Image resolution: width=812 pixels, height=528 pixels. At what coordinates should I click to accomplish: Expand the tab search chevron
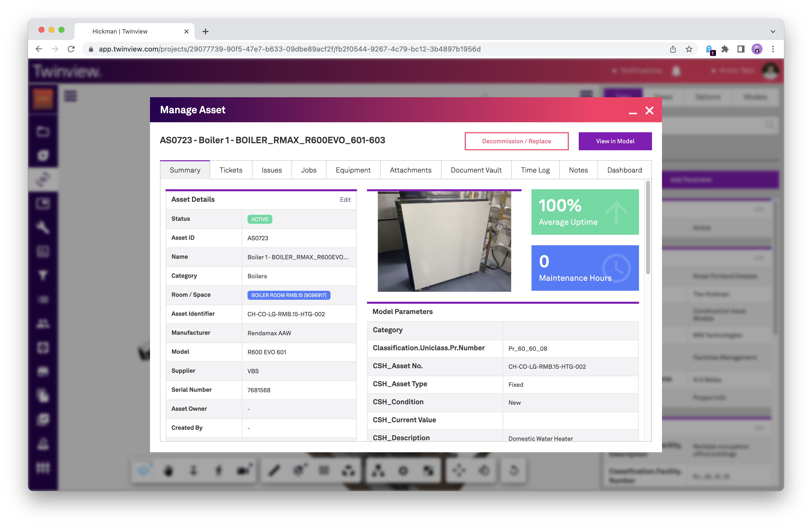pyautogui.click(x=773, y=31)
